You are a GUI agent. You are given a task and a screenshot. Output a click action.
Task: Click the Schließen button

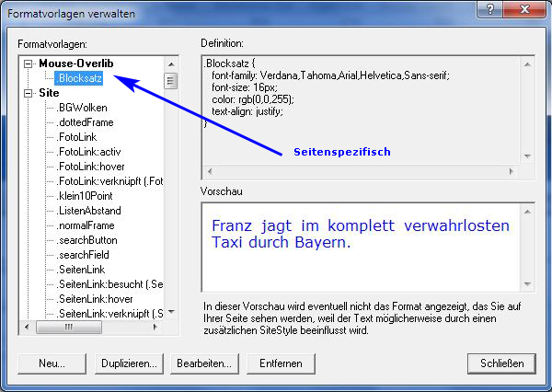(x=501, y=363)
